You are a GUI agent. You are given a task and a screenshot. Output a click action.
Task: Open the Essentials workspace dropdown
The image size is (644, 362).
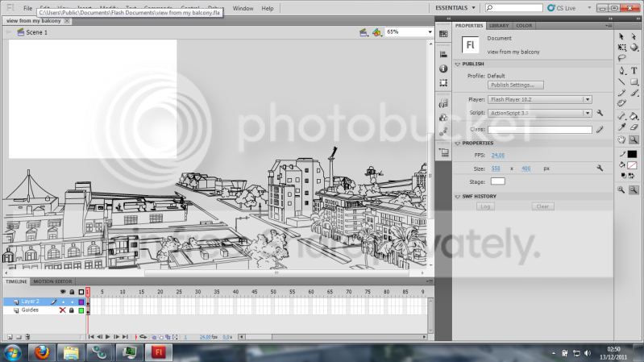pos(455,8)
